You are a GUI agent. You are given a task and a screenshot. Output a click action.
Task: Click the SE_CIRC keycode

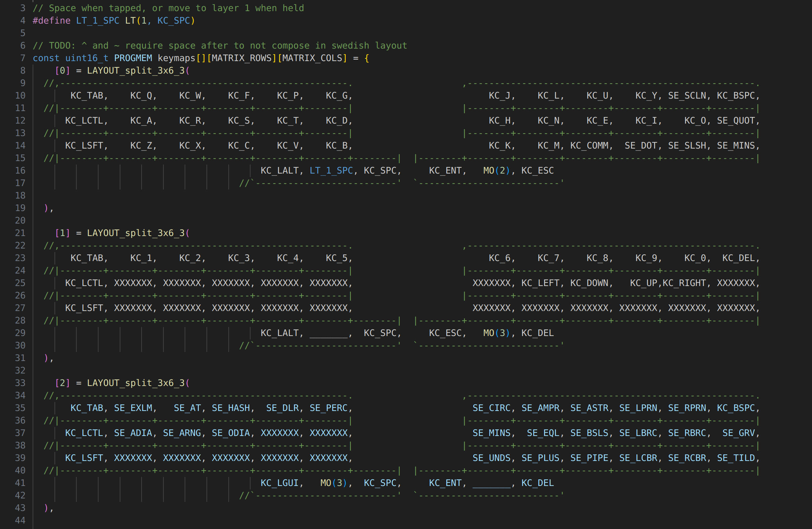491,408
